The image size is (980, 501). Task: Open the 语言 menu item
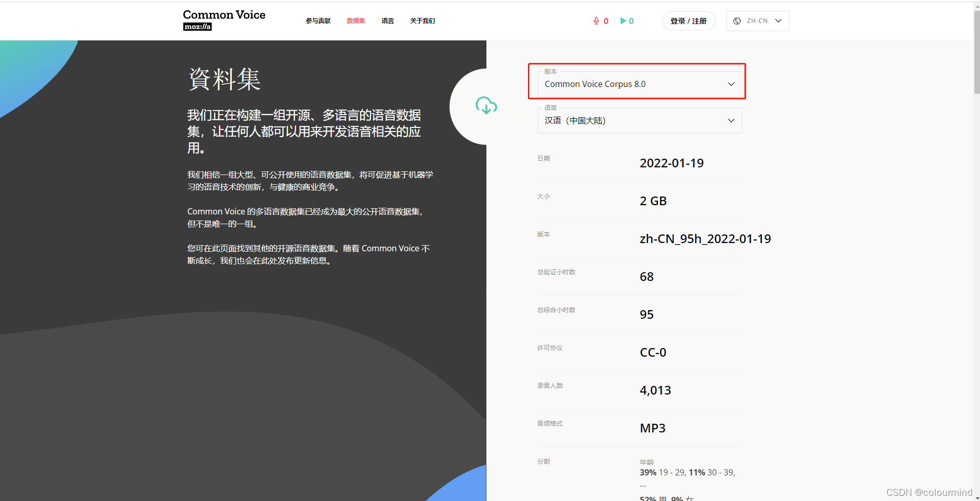pyautogui.click(x=388, y=21)
